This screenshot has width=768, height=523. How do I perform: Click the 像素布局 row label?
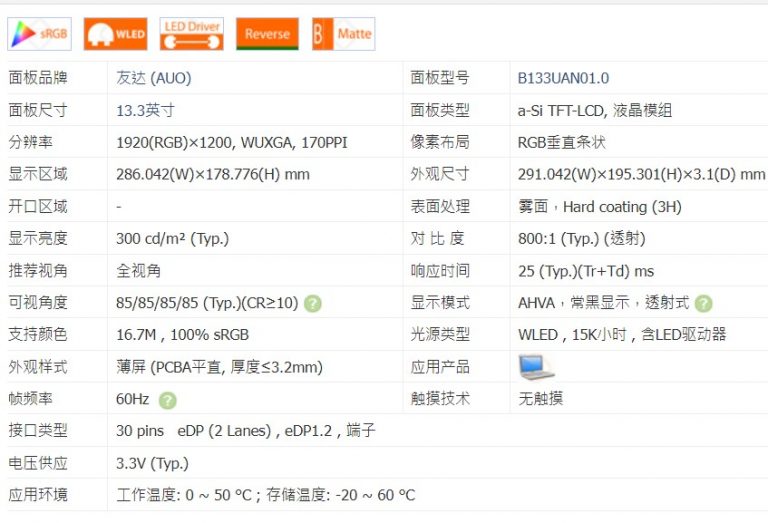[440, 143]
